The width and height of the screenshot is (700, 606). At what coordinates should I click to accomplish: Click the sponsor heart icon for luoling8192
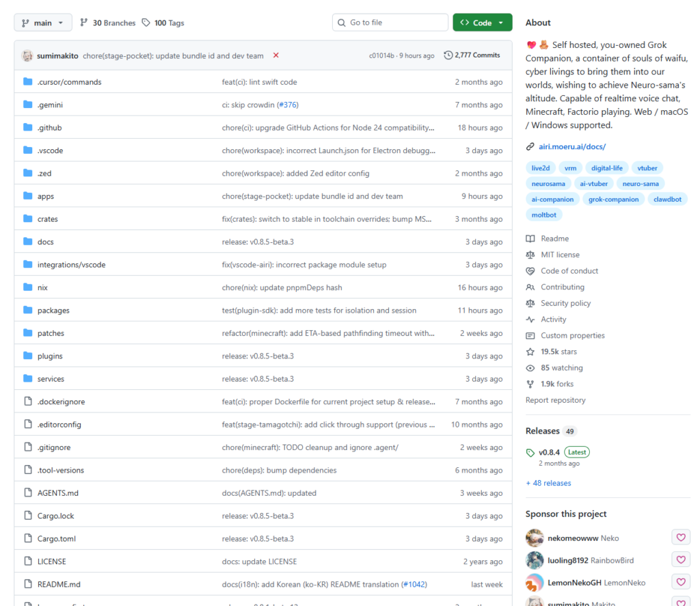[x=680, y=560]
